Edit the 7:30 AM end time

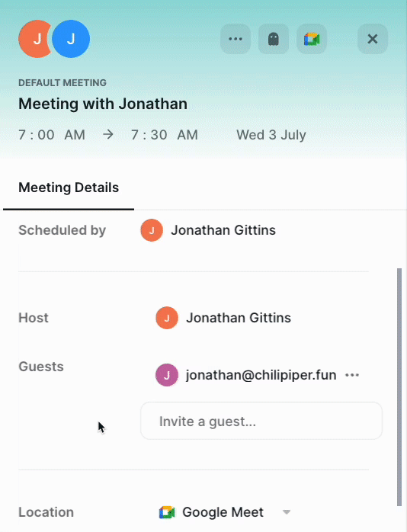point(165,135)
